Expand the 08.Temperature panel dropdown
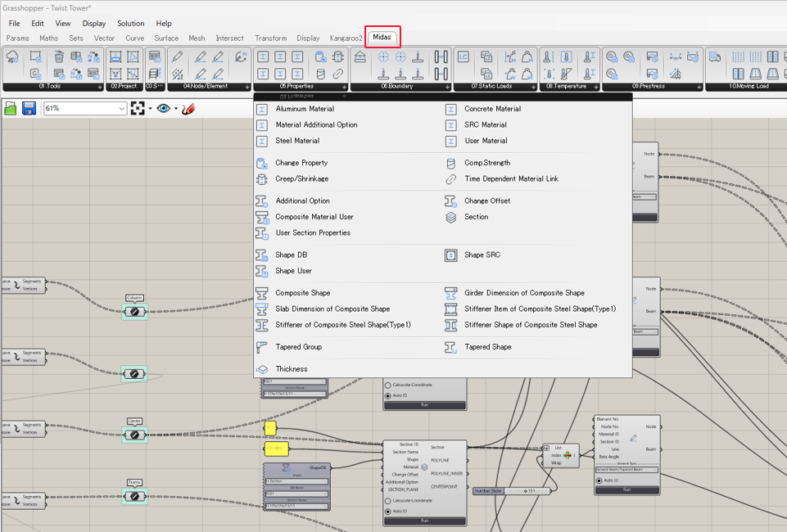This screenshot has height=532, width=787. [595, 88]
